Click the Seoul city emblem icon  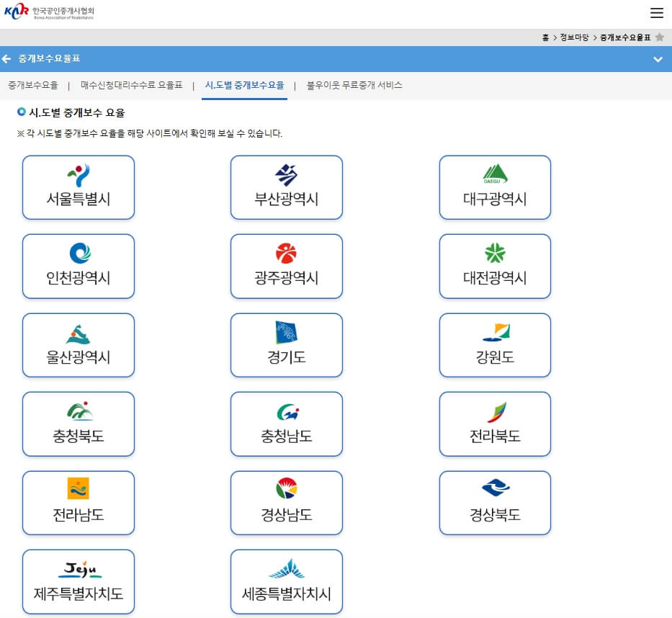[x=79, y=175]
